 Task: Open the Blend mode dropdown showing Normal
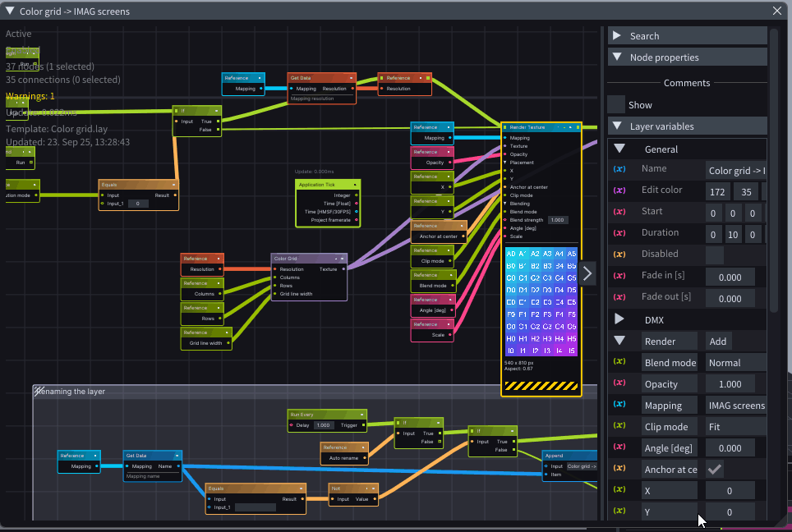[735, 363]
